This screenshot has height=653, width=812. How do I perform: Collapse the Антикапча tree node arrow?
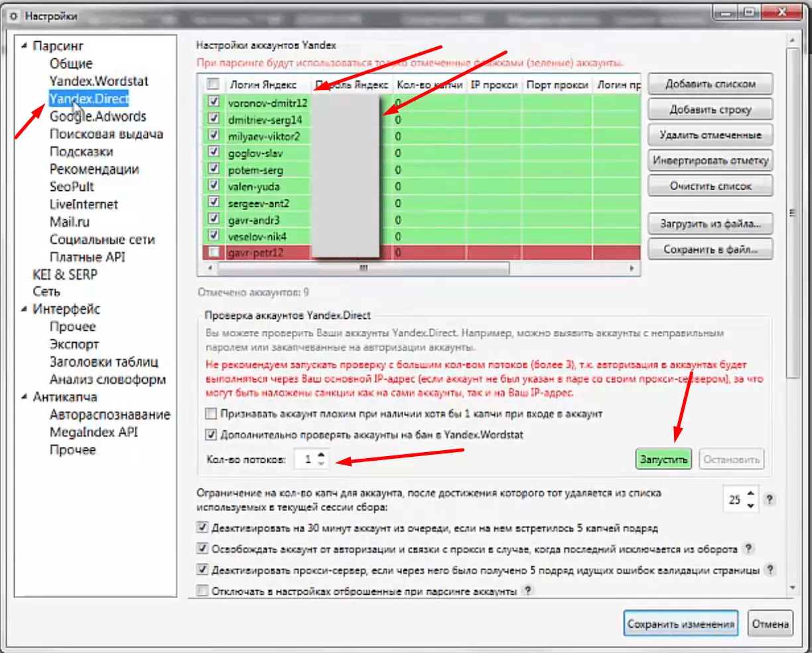[x=25, y=397]
